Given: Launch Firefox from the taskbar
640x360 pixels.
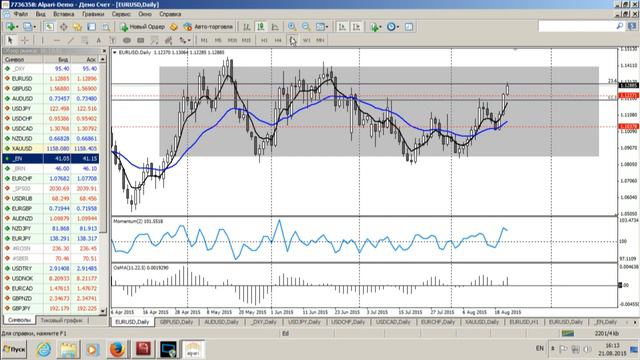Looking at the screenshot, I should pos(118,349).
